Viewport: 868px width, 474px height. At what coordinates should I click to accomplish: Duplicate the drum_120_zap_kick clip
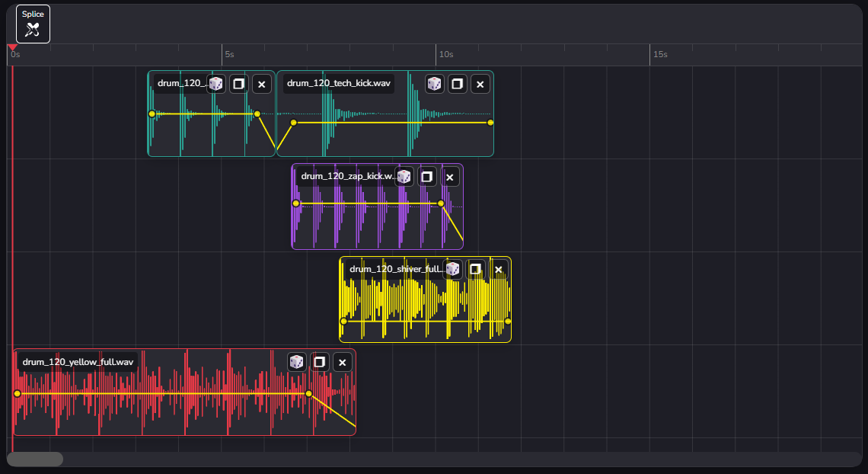click(427, 177)
